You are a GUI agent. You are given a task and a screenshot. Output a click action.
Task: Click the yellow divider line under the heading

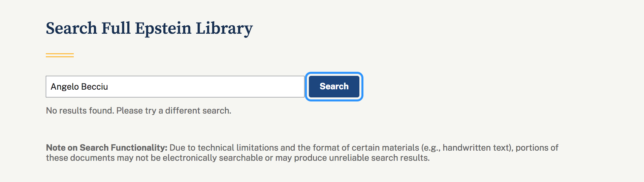pyautogui.click(x=60, y=55)
